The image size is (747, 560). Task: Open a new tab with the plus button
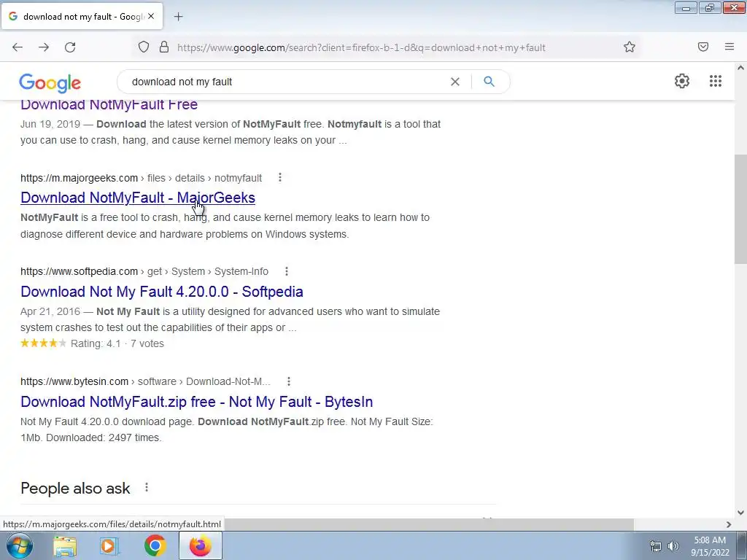click(x=178, y=17)
